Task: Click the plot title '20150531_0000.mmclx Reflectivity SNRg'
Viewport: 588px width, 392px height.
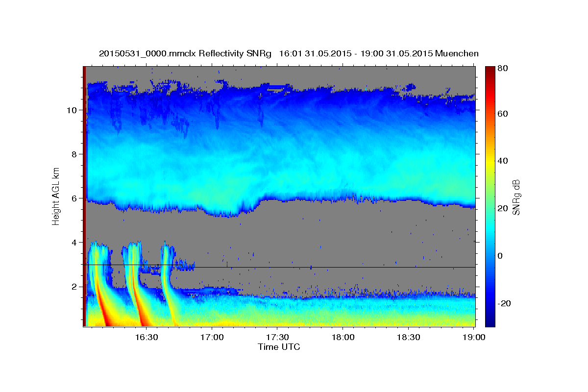Action: point(185,53)
